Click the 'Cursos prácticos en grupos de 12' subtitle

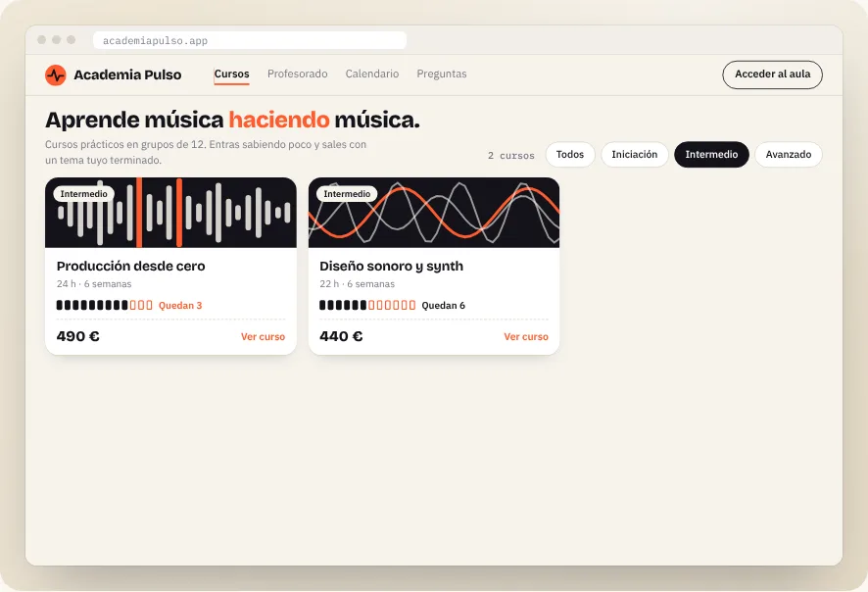(206, 152)
